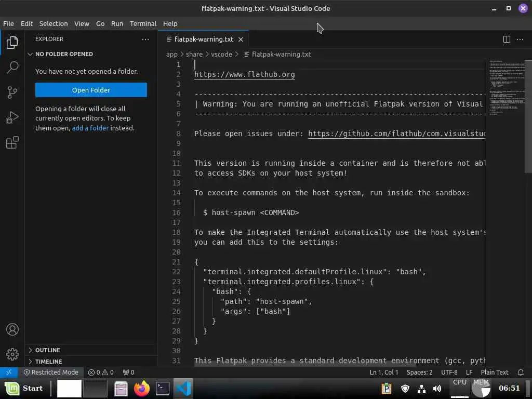Open the Terminal menu
Viewport: 532px width, 399px height.
pos(143,24)
